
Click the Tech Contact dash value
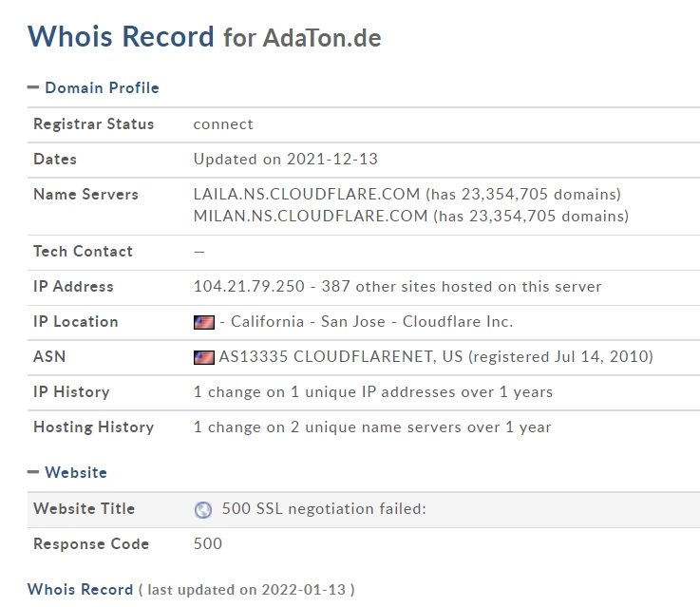199,252
